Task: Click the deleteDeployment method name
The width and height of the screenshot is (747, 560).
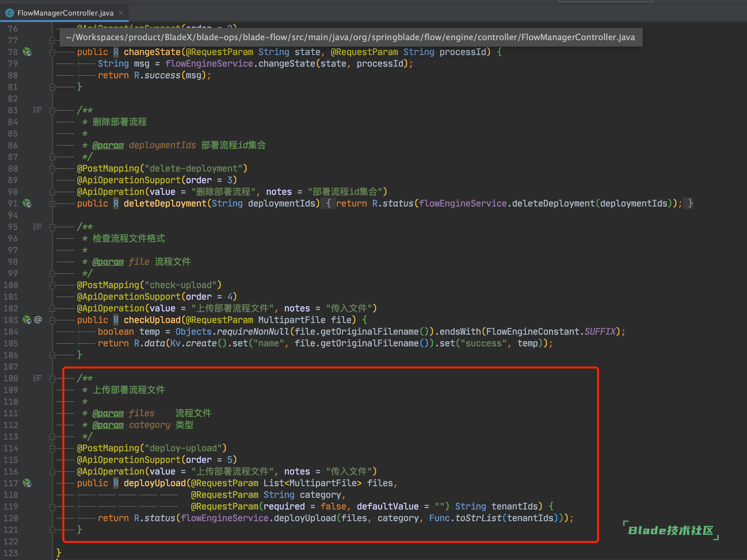Action: pyautogui.click(x=165, y=203)
